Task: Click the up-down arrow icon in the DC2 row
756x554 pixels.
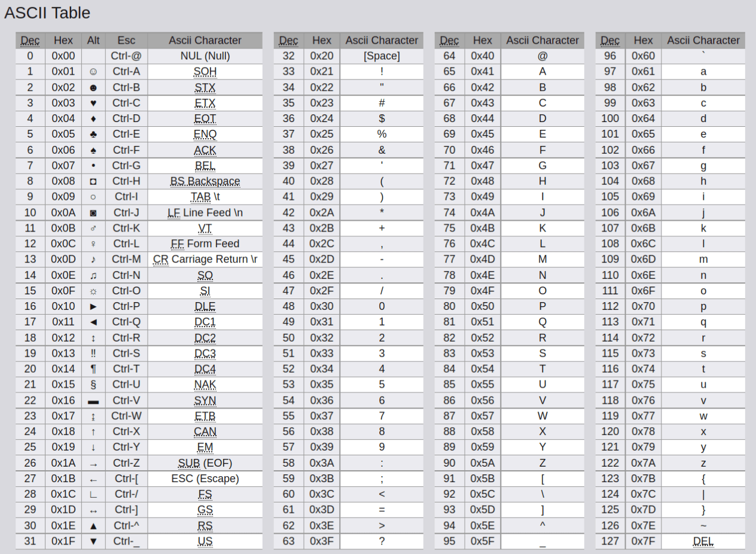Action: pyautogui.click(x=93, y=337)
